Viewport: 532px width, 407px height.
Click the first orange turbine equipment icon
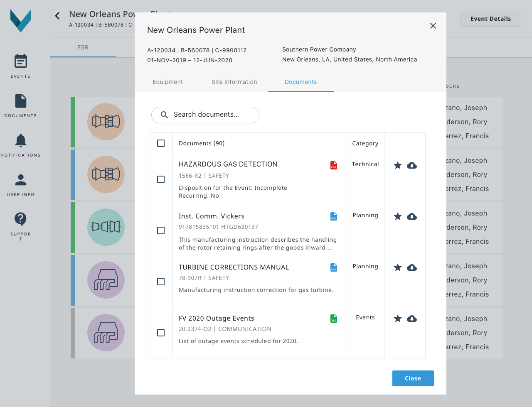[106, 122]
